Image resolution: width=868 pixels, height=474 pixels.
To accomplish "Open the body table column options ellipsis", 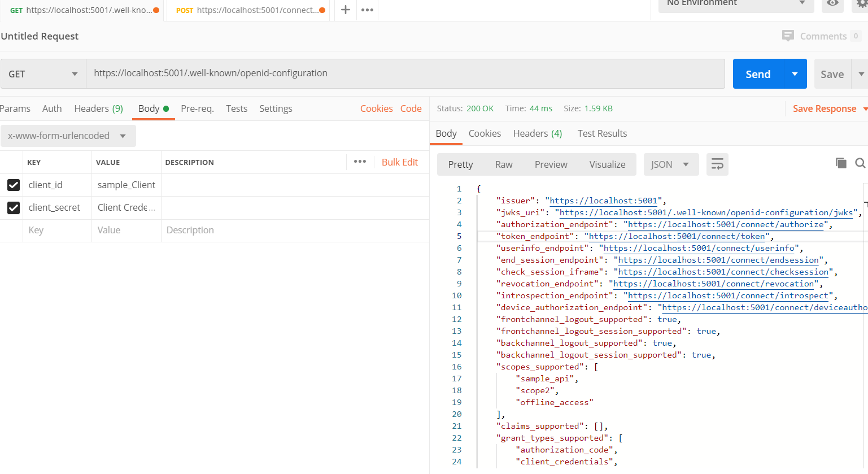I will click(x=360, y=162).
